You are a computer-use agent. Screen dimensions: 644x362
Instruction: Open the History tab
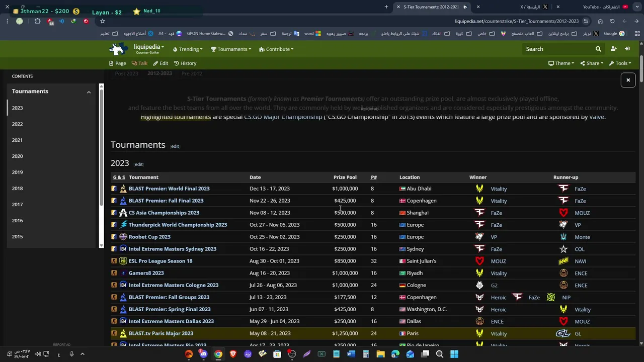[x=185, y=63]
